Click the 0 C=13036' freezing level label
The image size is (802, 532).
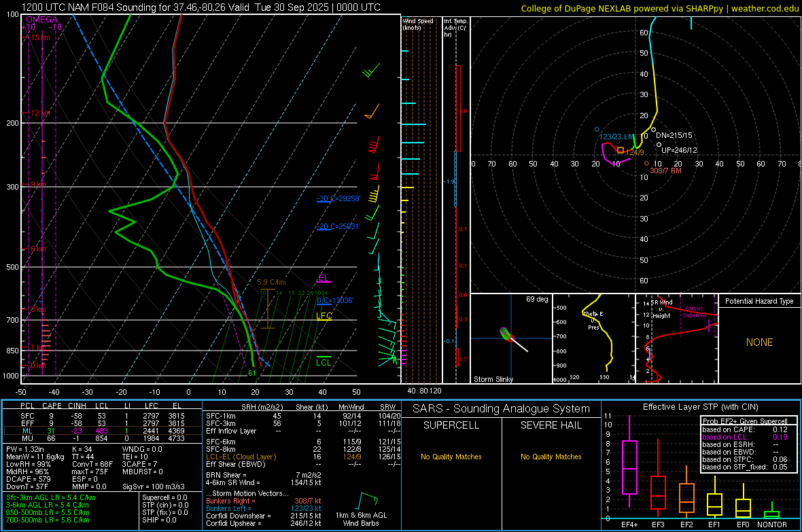click(335, 300)
